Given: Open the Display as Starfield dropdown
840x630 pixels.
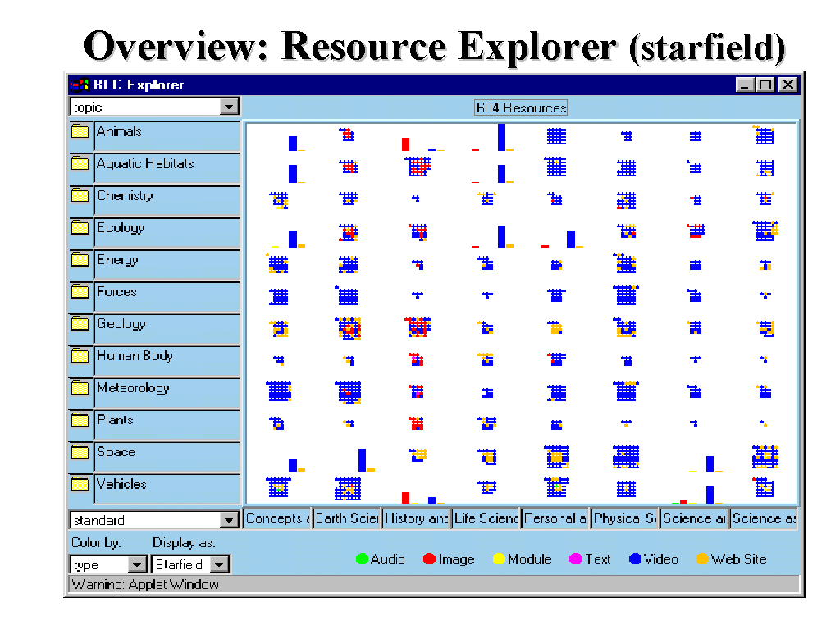Looking at the screenshot, I should coord(219,564).
